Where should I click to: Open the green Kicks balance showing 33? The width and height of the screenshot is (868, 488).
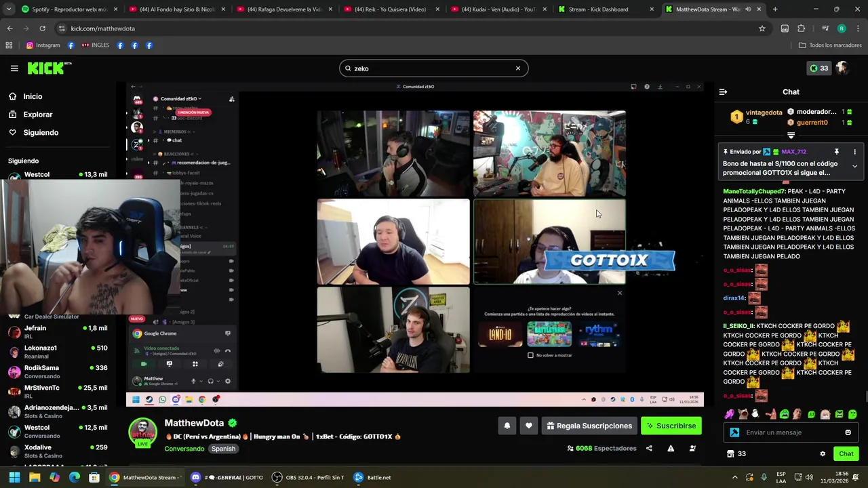tap(818, 68)
